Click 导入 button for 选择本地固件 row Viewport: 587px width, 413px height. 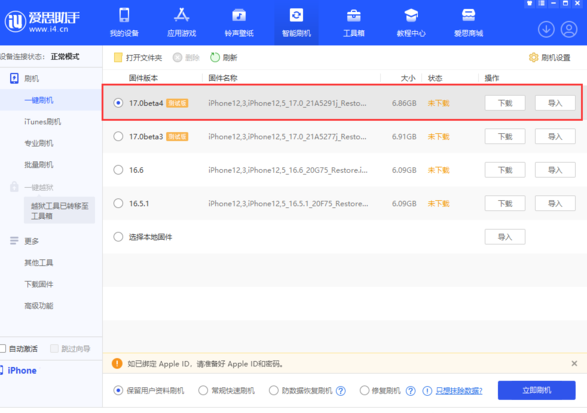505,237
